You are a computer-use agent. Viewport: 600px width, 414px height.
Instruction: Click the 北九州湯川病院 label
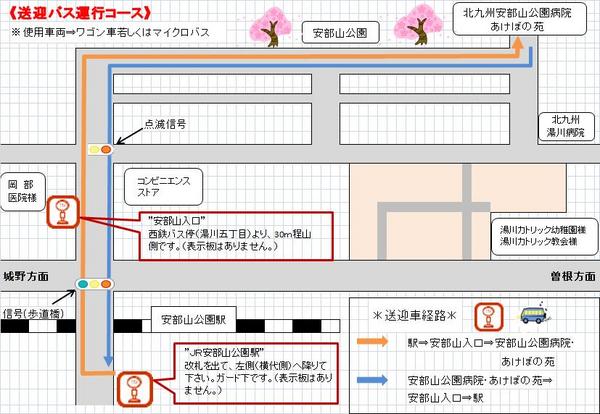point(566,126)
